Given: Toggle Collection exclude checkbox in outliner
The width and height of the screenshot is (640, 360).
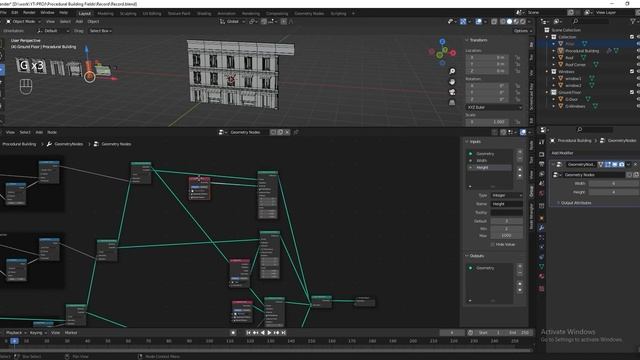Looking at the screenshot, I should tap(632, 37).
